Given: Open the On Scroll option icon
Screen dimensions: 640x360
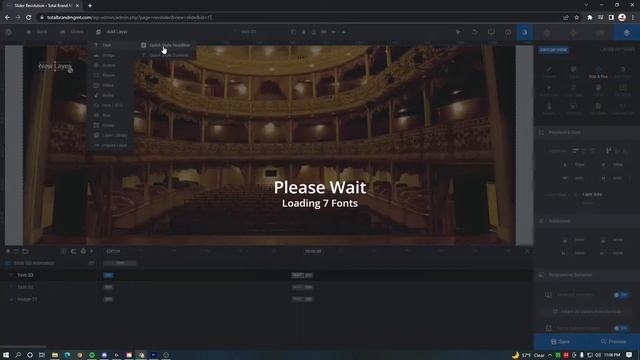Looking at the screenshot, I should click(623, 90).
